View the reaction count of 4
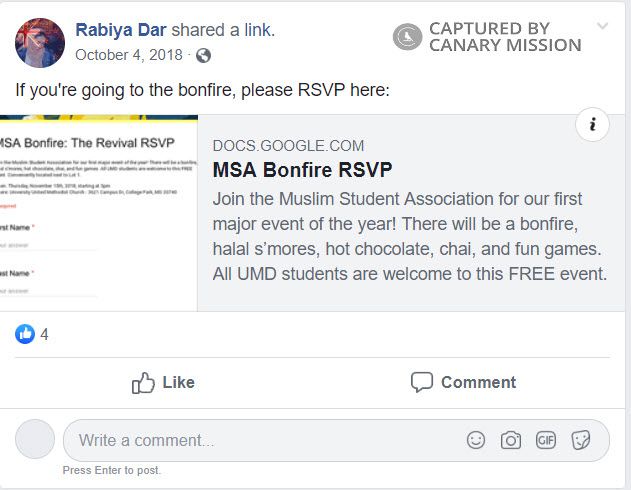Image resolution: width=631 pixels, height=490 pixels. point(44,334)
